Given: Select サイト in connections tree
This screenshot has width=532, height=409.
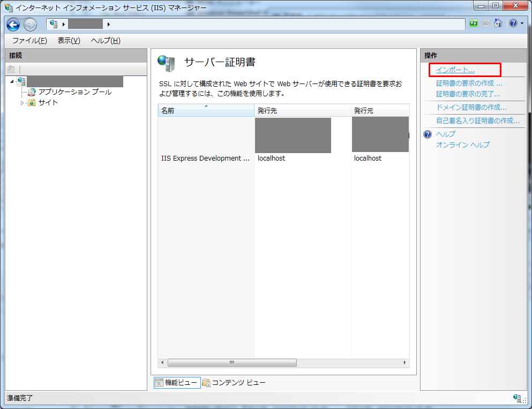Looking at the screenshot, I should point(48,102).
